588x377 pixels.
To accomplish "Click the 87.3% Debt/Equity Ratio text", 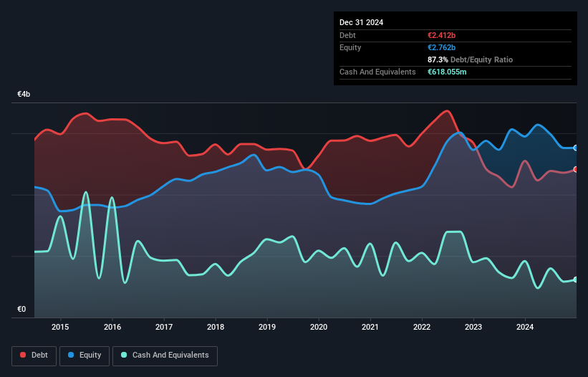I will [x=471, y=59].
